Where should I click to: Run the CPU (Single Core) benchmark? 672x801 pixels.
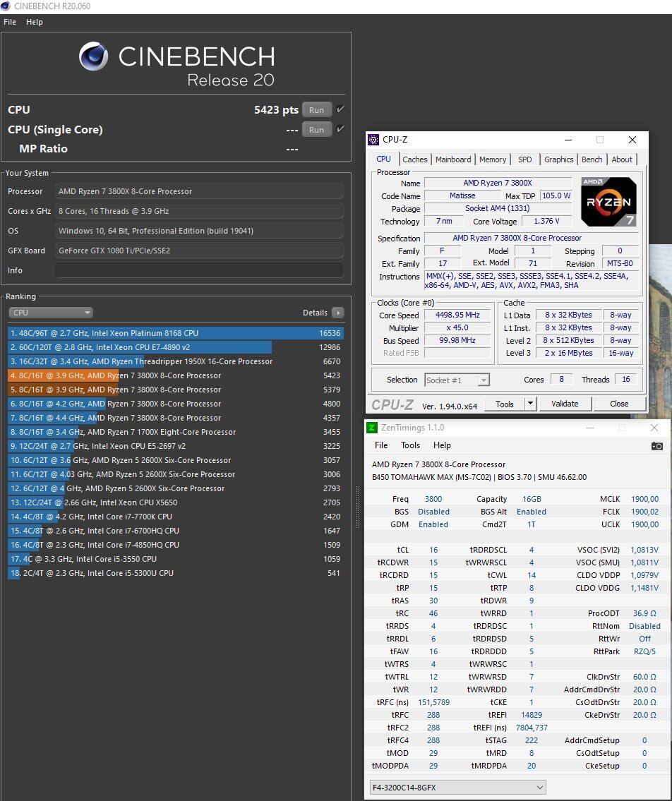(x=316, y=130)
